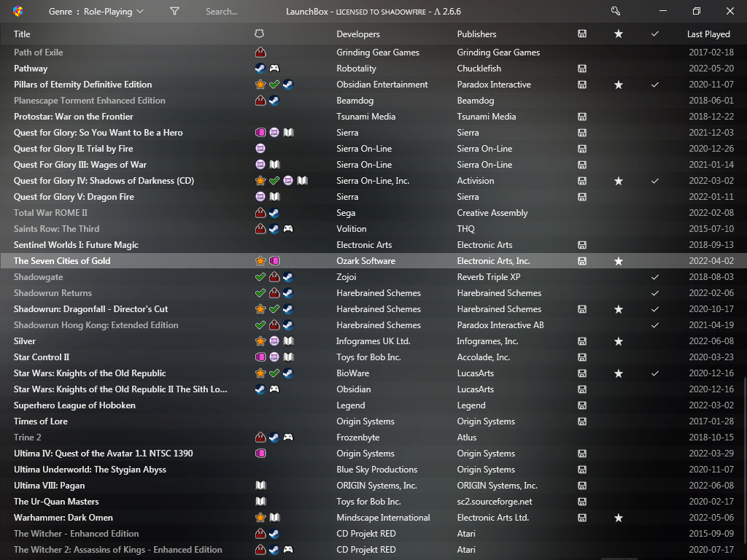Select the Times of Lore title
The image size is (747, 560).
tap(41, 421)
